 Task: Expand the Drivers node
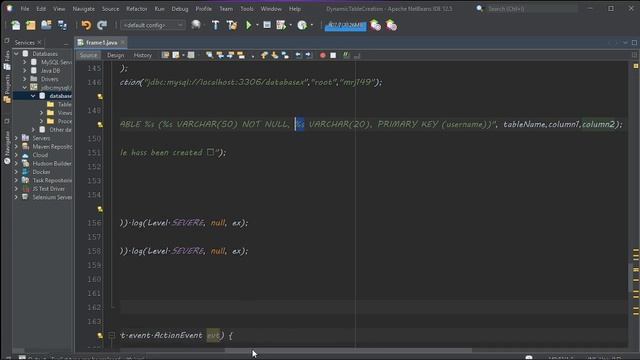pyautogui.click(x=24, y=79)
